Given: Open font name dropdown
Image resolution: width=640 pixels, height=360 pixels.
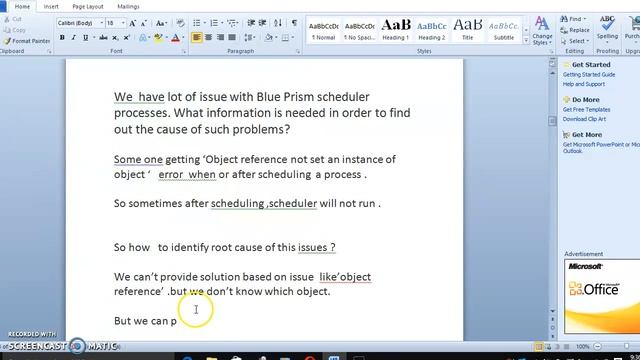Looking at the screenshot, I should click(102, 23).
